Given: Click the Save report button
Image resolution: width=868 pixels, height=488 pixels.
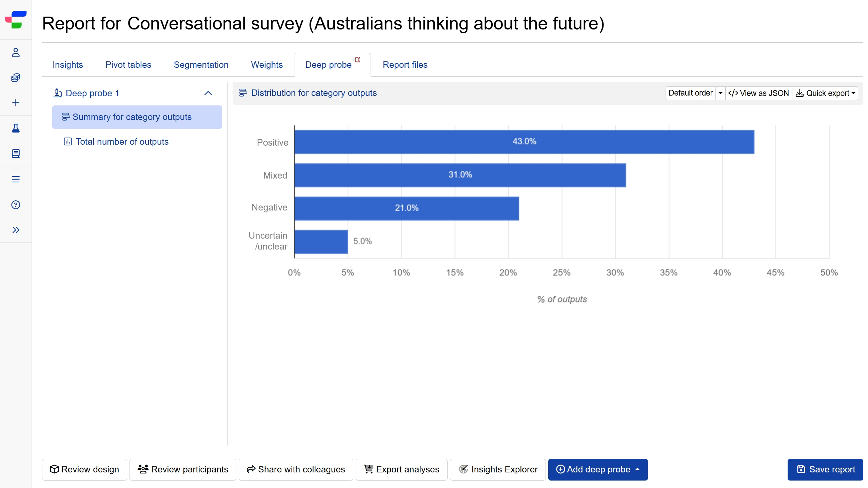Looking at the screenshot, I should click(825, 469).
